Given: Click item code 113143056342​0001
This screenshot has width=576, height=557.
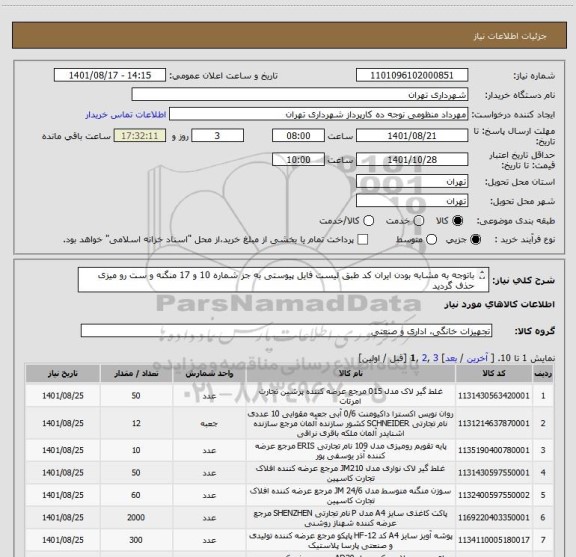Looking at the screenshot, I should [x=494, y=396].
